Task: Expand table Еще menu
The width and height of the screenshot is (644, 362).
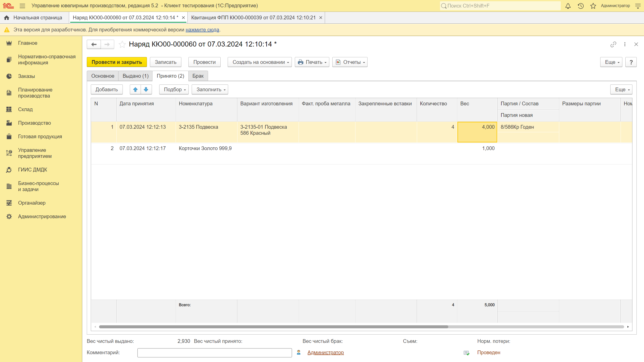Action: pos(621,89)
